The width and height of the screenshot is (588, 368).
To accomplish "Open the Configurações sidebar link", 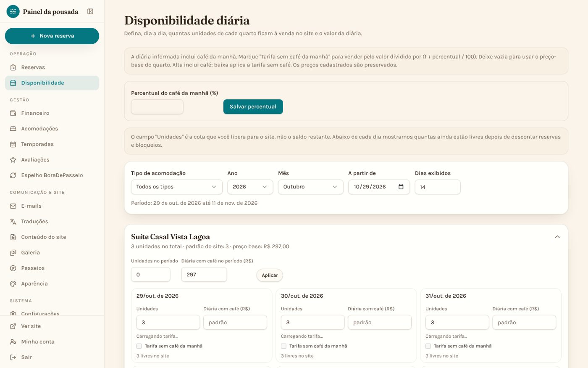I will pos(52,312).
